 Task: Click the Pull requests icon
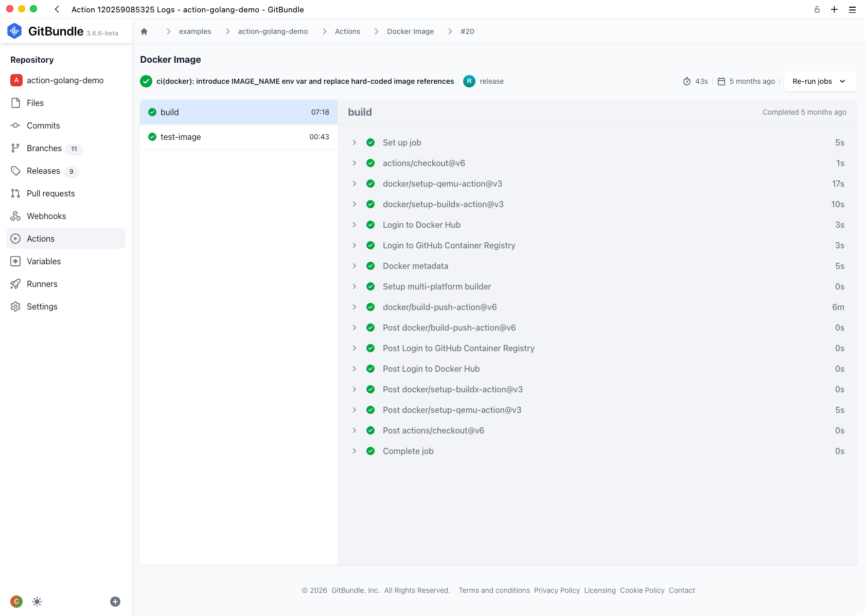(x=16, y=193)
